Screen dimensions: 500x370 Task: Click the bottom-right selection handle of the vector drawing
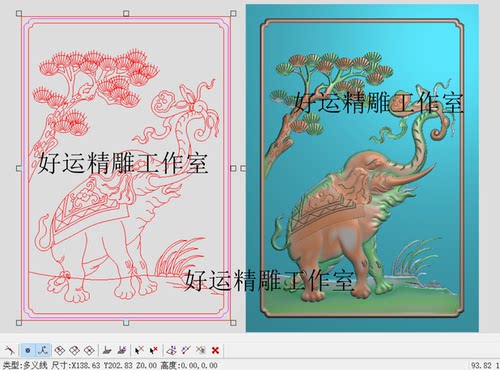click(x=233, y=323)
